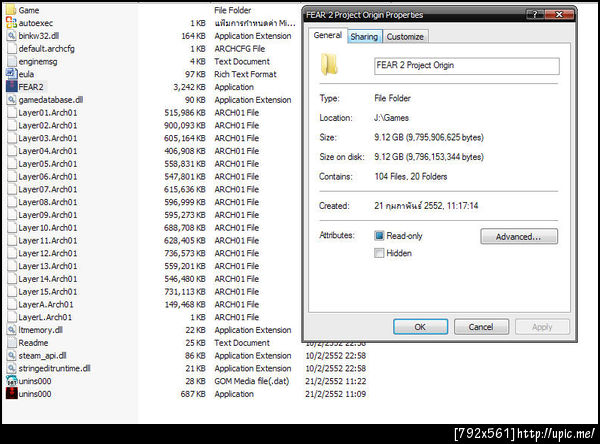Select the Layer04.Arch01 file name
Image resolution: width=600 pixels, height=444 pixels.
48,151
